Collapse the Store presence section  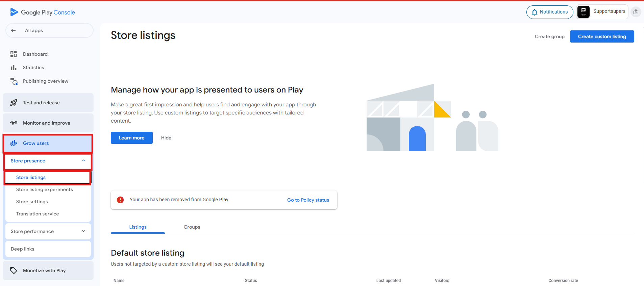pos(83,161)
